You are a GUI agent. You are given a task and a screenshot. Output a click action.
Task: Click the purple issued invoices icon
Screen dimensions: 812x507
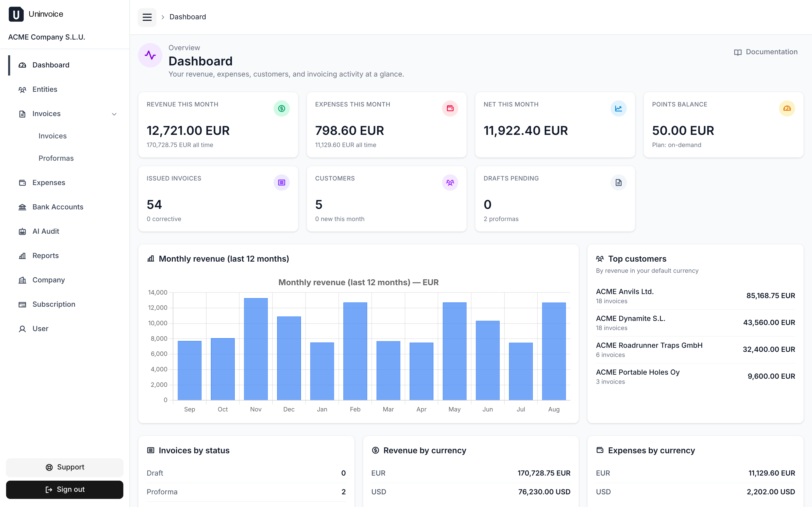(x=281, y=183)
